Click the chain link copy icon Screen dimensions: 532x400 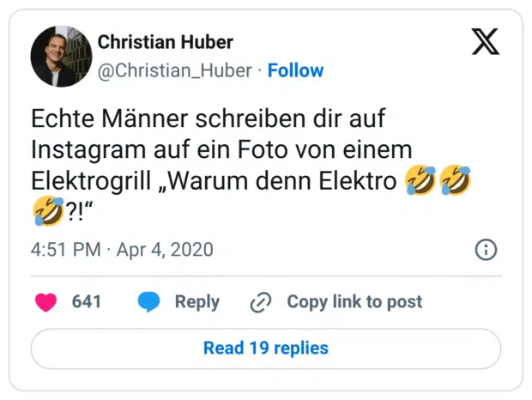click(260, 302)
